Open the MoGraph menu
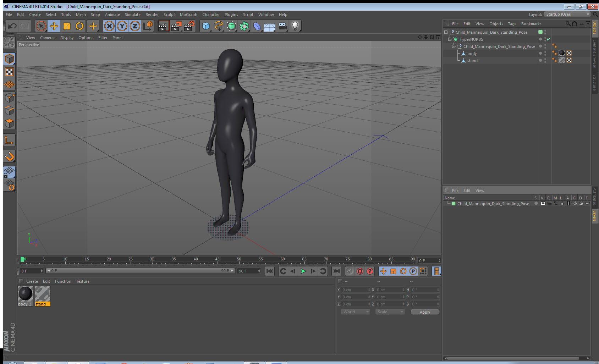599x364 pixels. click(x=188, y=15)
